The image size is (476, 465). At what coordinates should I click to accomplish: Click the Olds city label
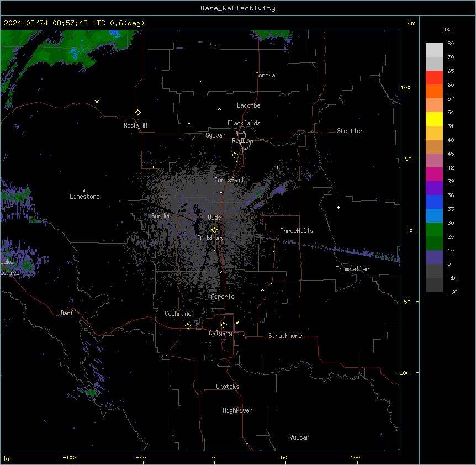(x=214, y=218)
